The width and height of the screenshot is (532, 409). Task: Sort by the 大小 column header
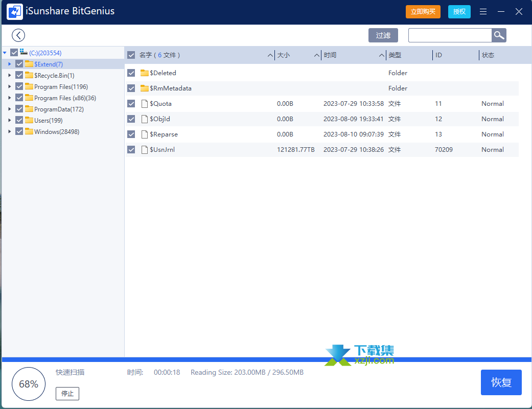click(x=283, y=55)
